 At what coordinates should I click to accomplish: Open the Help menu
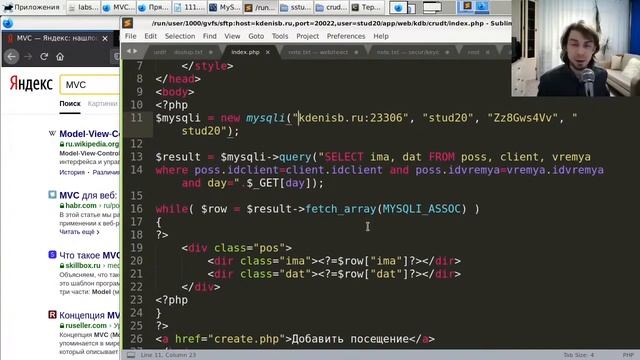point(381,36)
